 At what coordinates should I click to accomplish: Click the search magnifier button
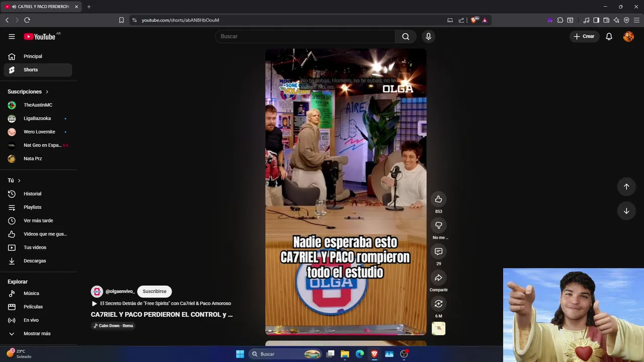click(x=406, y=36)
